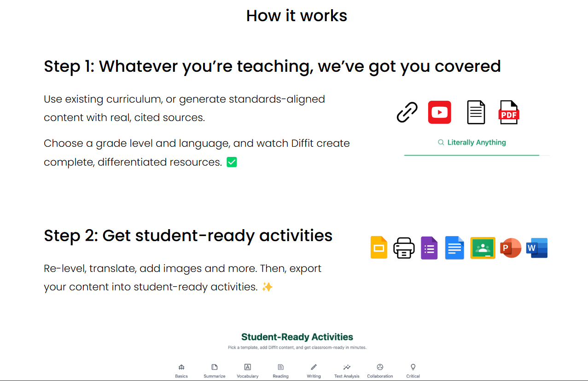Open the Basics template tab
The width and height of the screenshot is (588, 381).
point(181,371)
